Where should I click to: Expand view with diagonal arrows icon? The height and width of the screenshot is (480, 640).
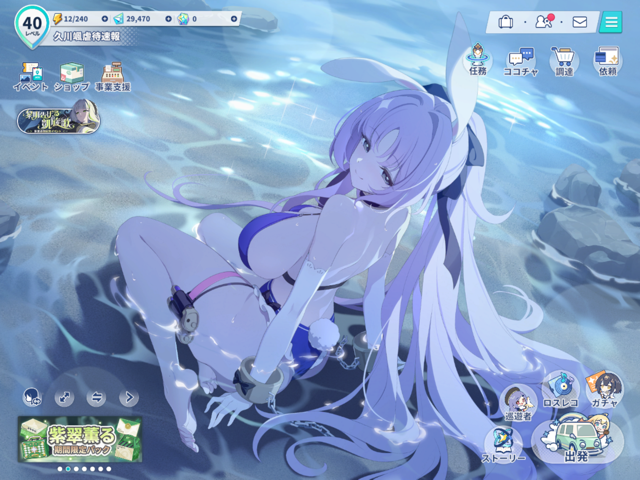[x=64, y=397]
